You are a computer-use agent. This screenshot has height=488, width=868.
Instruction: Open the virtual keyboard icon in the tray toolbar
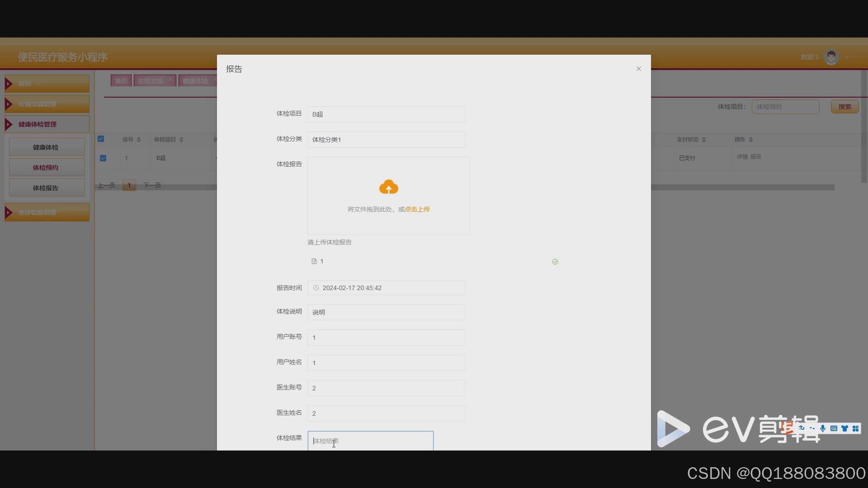pos(834,428)
